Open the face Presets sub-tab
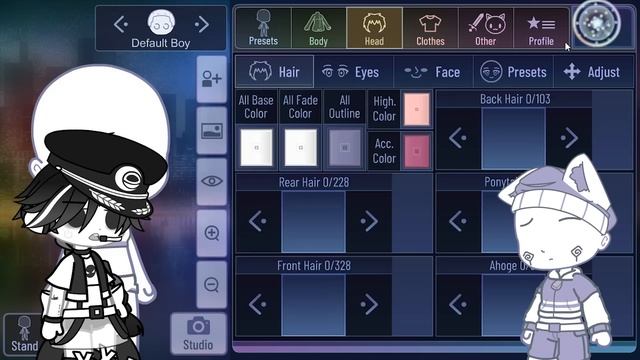 [x=513, y=72]
